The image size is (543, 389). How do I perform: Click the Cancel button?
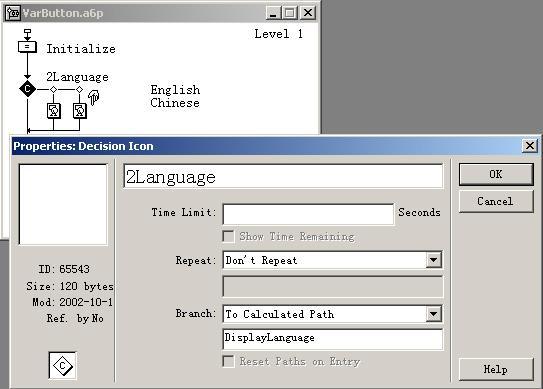point(496,201)
